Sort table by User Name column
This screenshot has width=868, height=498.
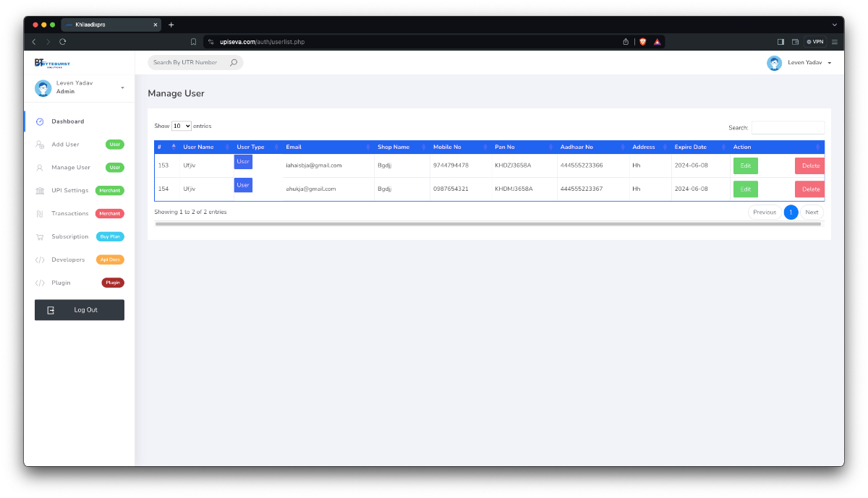click(198, 147)
